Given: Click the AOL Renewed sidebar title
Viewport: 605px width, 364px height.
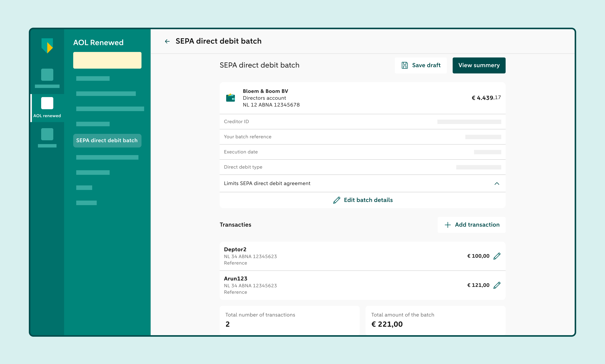Looking at the screenshot, I should coord(98,43).
